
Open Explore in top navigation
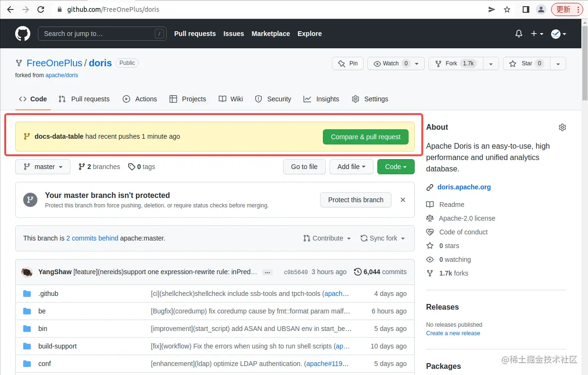[310, 34]
